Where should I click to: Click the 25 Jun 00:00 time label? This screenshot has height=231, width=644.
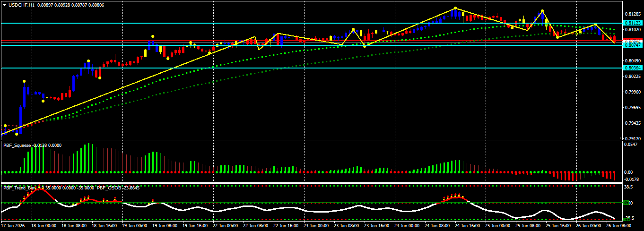499,227
